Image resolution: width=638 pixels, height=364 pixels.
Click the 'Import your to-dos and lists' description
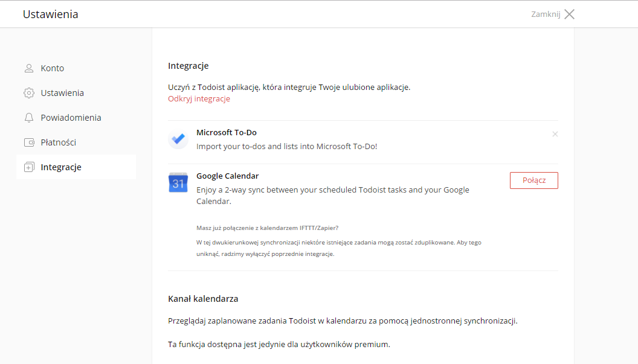287,147
